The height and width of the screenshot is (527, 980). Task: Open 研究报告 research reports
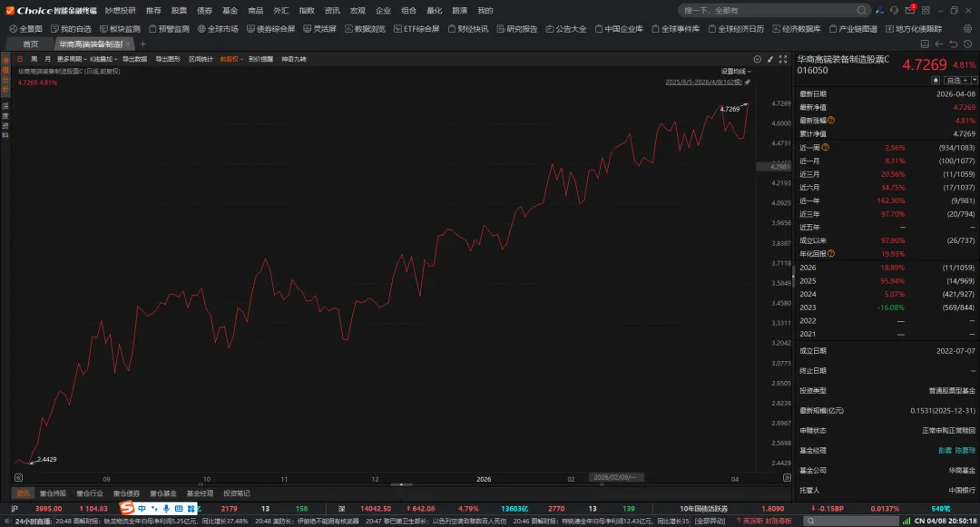(517, 29)
